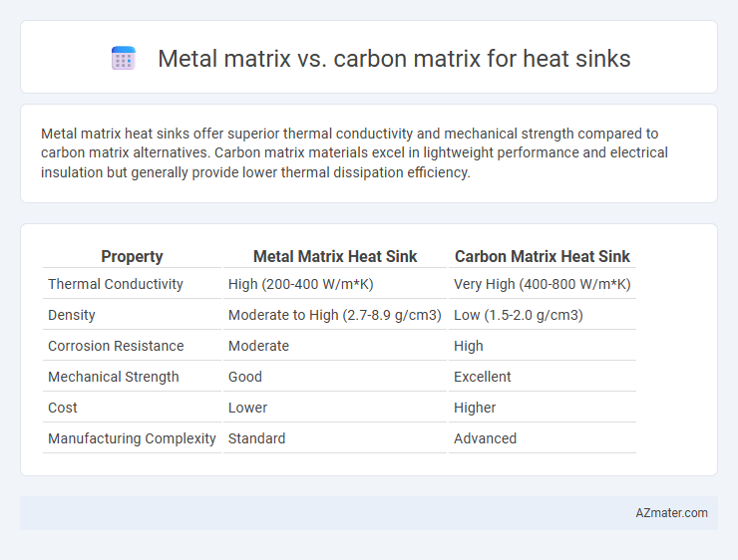The width and height of the screenshot is (738, 560).
Task: Open the AZmater.com footer link
Action: click(671, 513)
